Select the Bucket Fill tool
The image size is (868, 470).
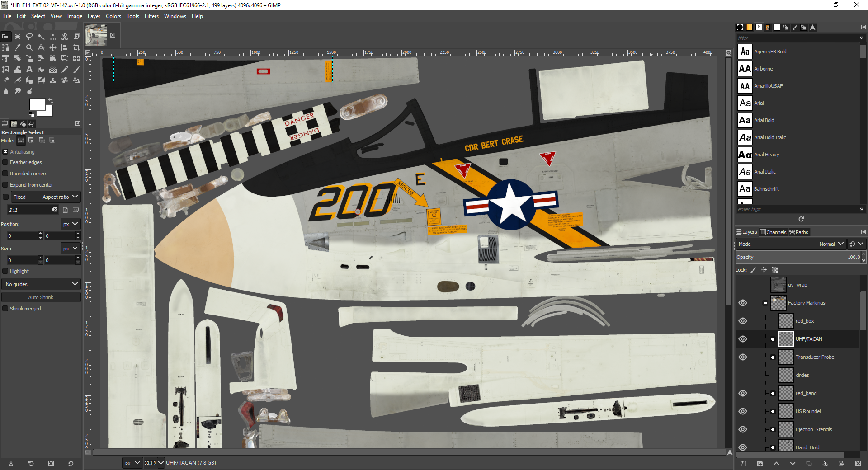click(41, 69)
